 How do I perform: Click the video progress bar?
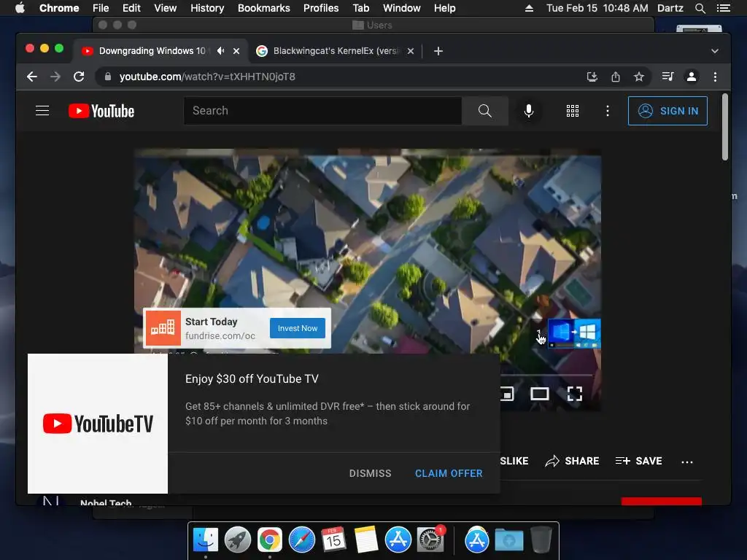[x=547, y=376]
